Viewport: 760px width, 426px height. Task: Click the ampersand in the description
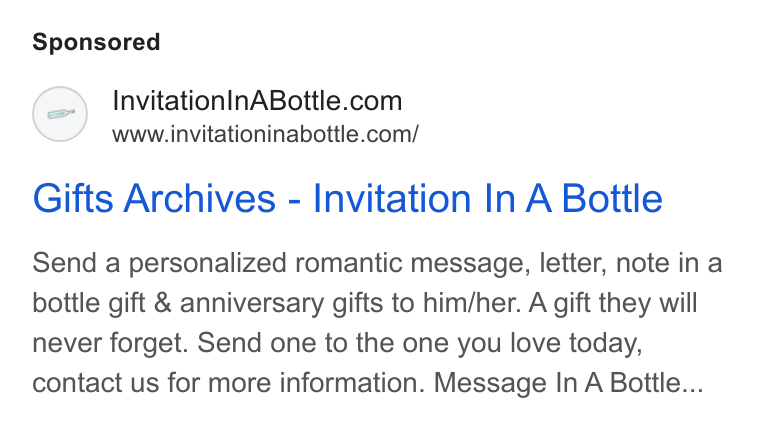click(x=162, y=303)
